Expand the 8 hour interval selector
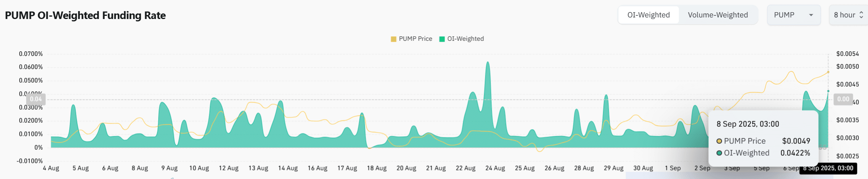The height and width of the screenshot is (179, 868). pos(845,15)
